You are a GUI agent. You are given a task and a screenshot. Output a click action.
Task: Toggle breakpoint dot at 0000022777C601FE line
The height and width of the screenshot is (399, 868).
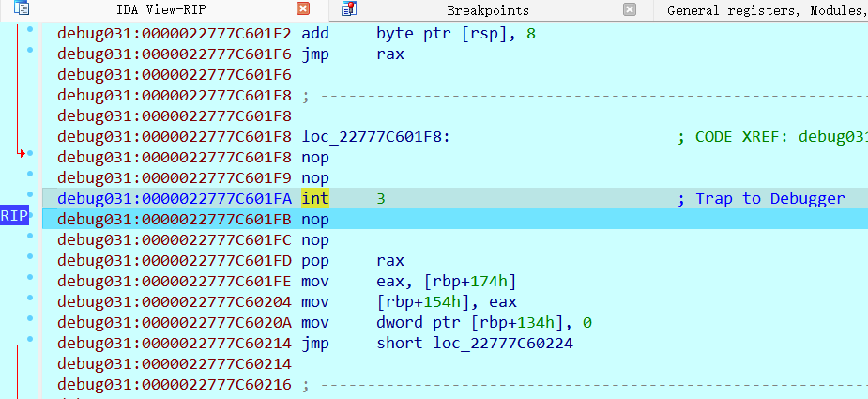30,277
